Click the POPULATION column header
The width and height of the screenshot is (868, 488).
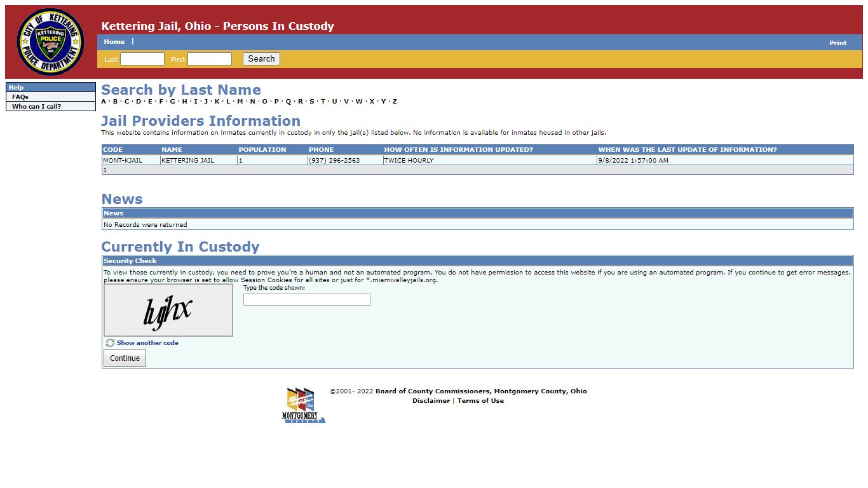pos(262,150)
